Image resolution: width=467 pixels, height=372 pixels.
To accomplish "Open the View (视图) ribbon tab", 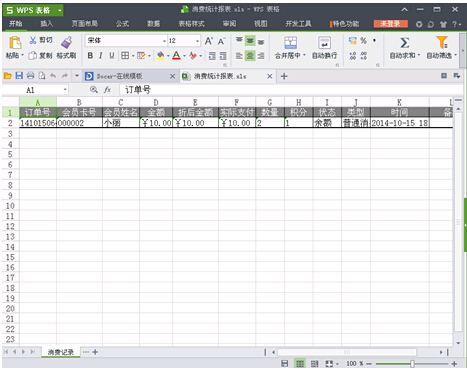I will click(x=260, y=24).
